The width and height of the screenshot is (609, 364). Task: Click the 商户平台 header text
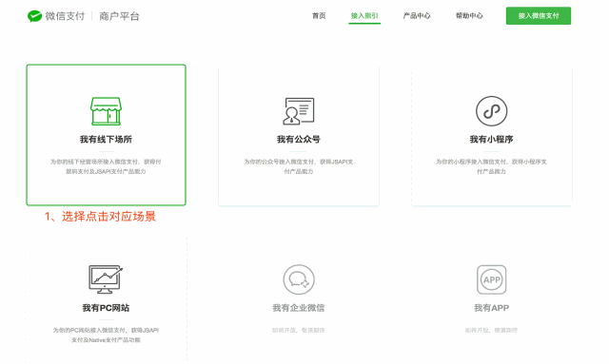coord(119,16)
